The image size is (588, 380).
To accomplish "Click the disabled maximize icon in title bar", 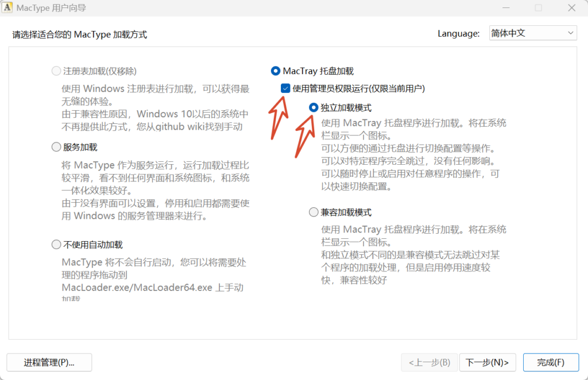I will 539,8.
